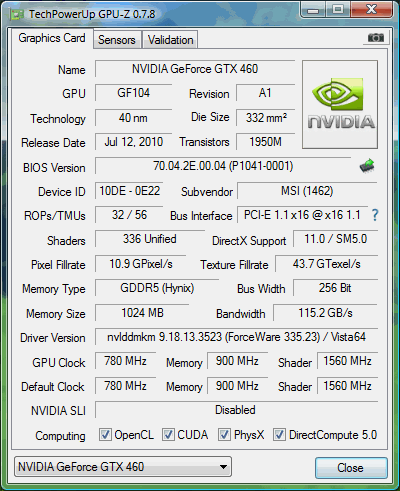Switch to the Sensors tab
This screenshot has width=400, height=491.
click(x=117, y=40)
